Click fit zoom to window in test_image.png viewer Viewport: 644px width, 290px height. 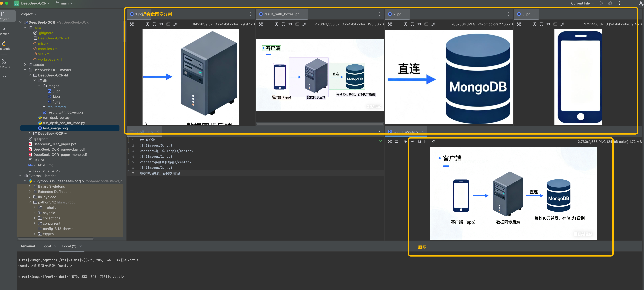[x=426, y=142]
